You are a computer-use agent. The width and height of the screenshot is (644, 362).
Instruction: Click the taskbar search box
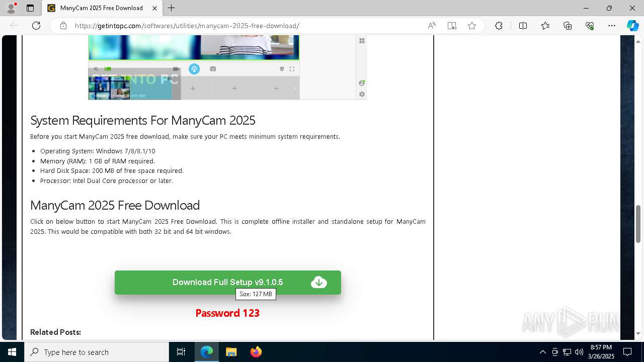pos(97,352)
